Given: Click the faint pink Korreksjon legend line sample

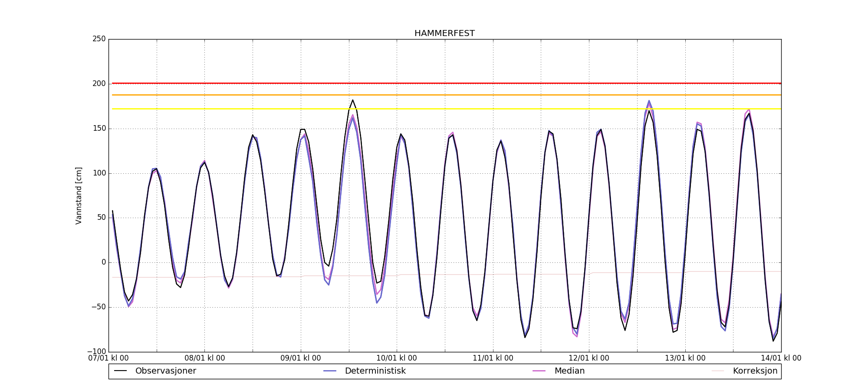Looking at the screenshot, I should coord(718,371).
